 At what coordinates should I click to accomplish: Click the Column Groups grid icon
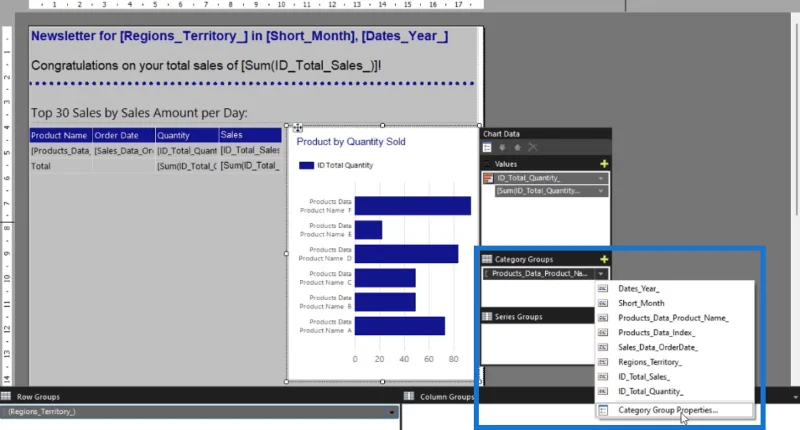pos(409,396)
